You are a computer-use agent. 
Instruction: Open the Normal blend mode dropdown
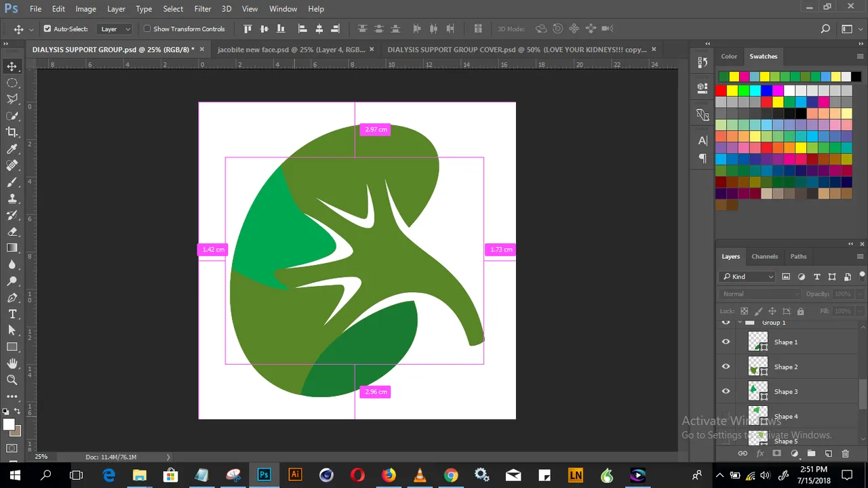(759, 294)
